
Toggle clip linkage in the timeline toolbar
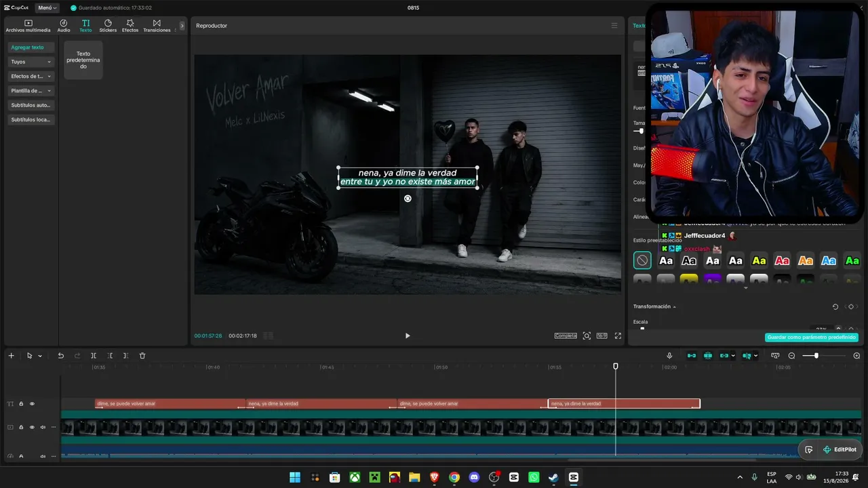(x=724, y=356)
